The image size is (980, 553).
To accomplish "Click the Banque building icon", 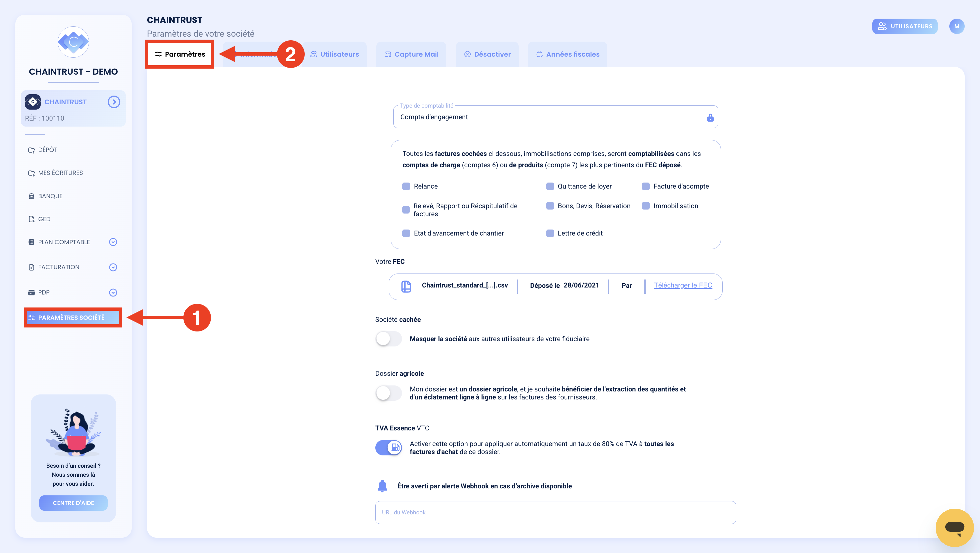I will click(32, 196).
